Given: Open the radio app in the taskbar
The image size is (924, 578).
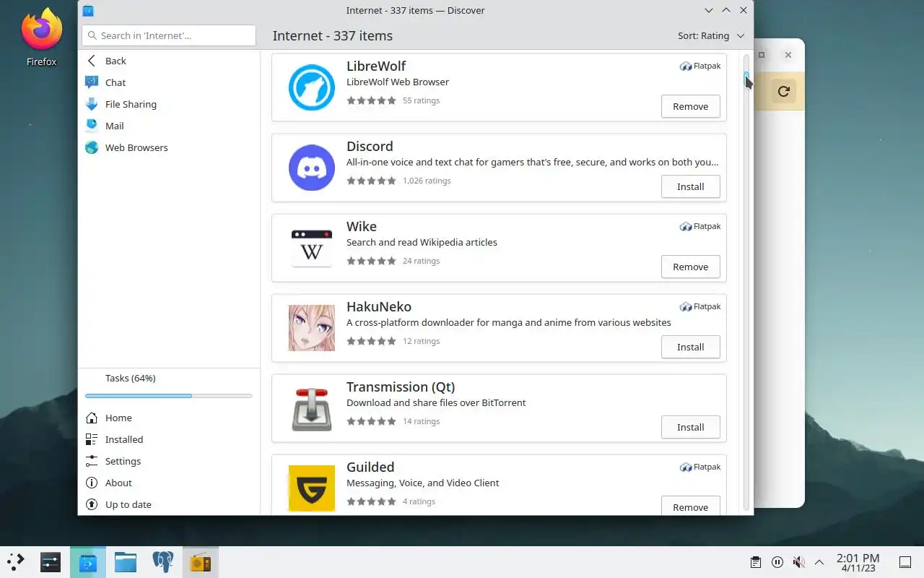Looking at the screenshot, I should (201, 562).
